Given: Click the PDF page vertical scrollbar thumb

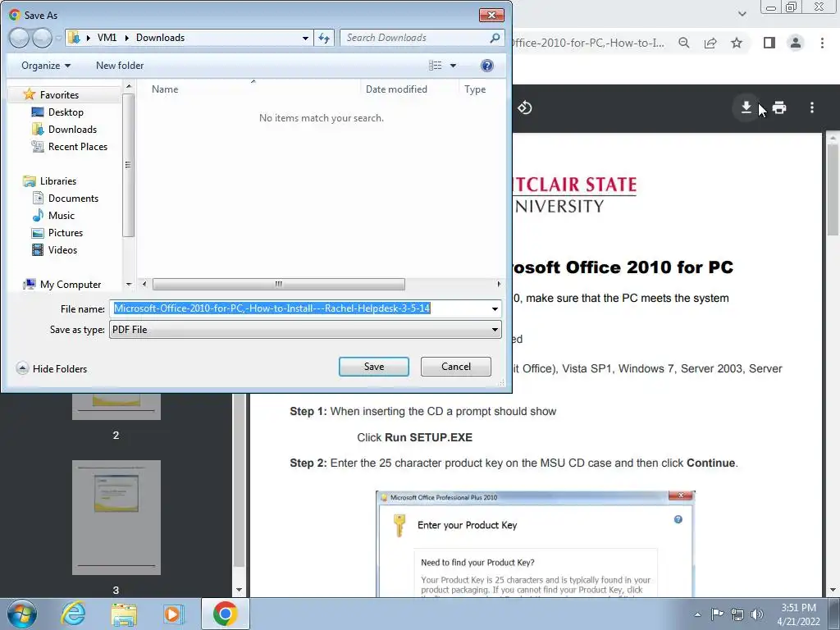Looking at the screenshot, I should click(x=833, y=189).
